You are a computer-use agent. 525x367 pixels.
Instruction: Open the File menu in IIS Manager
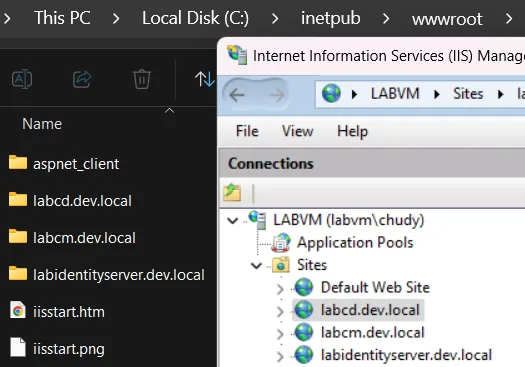coord(247,131)
